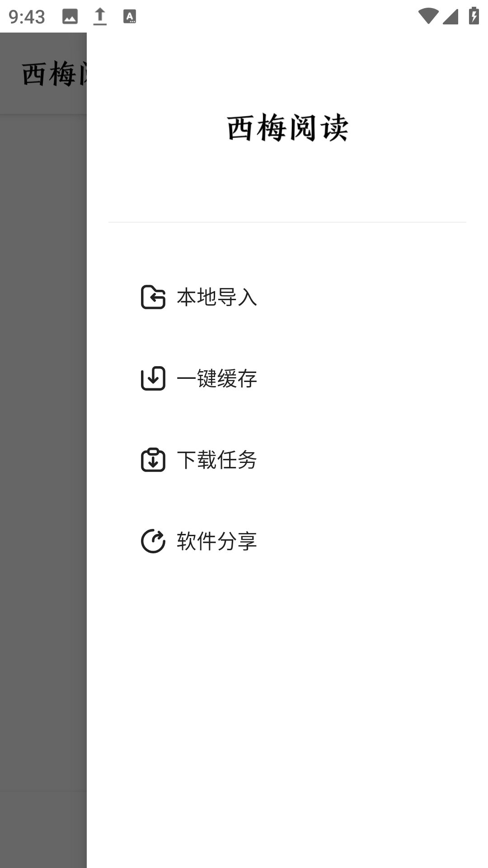Choose 软件分享 menu entry

pyautogui.click(x=287, y=541)
